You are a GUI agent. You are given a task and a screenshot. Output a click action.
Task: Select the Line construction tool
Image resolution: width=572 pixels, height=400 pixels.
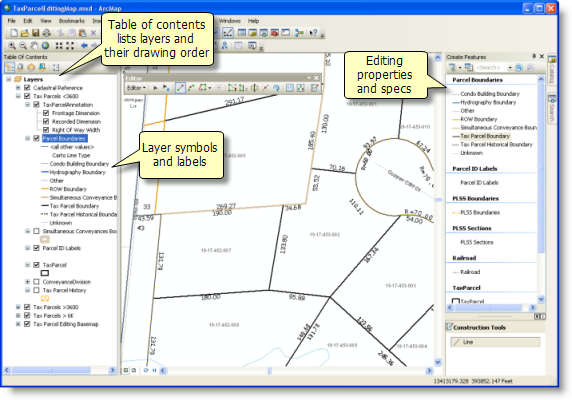pyautogui.click(x=495, y=342)
